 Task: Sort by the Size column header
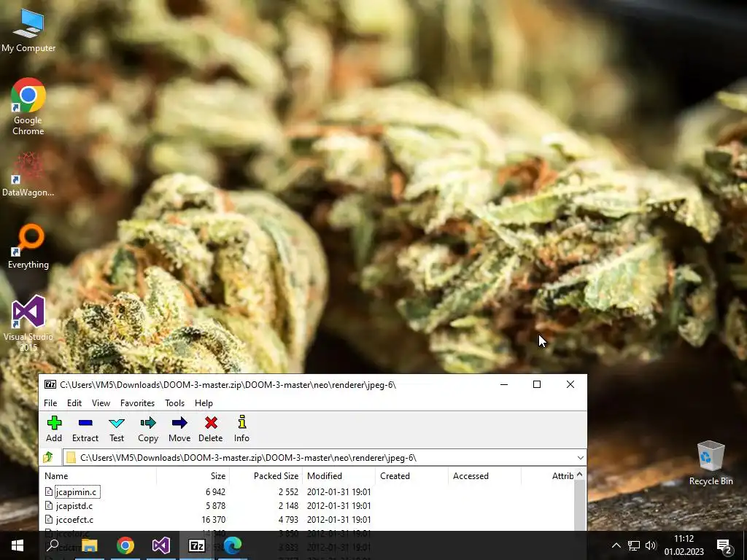click(x=193, y=475)
